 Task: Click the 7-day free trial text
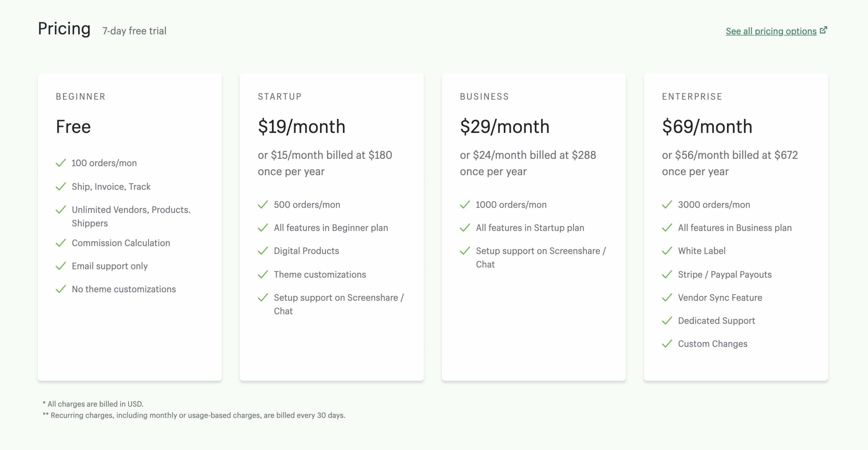pyautogui.click(x=134, y=31)
